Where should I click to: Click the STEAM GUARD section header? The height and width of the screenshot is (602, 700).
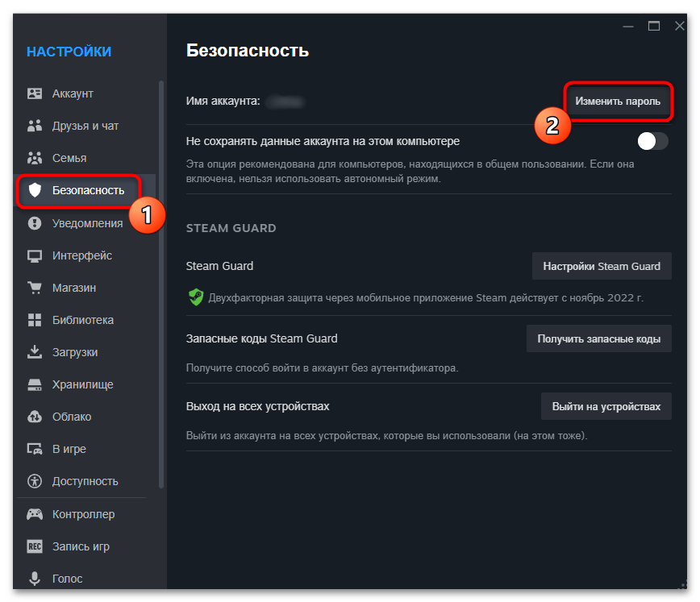pos(231,228)
